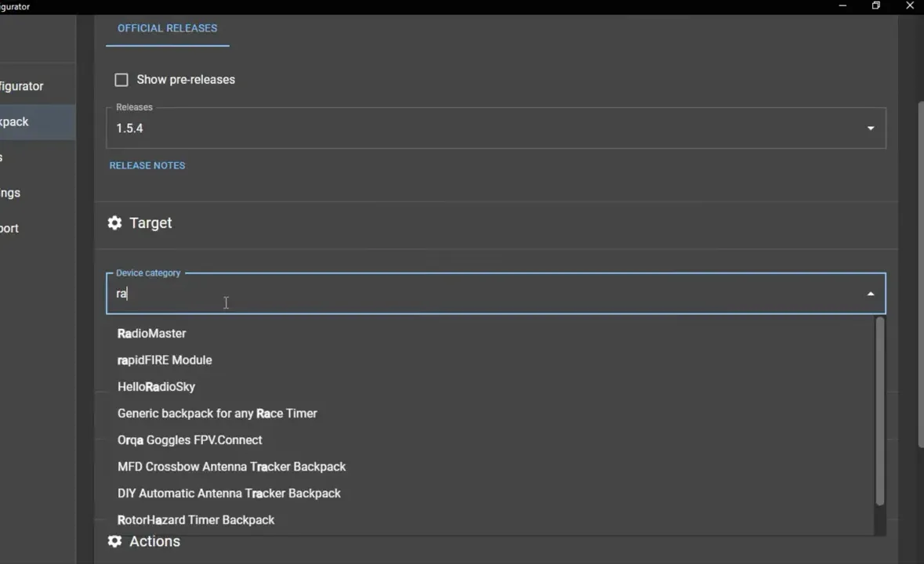The height and width of the screenshot is (564, 924).
Task: Click the gear icon beside the Target heading
Action: click(114, 223)
